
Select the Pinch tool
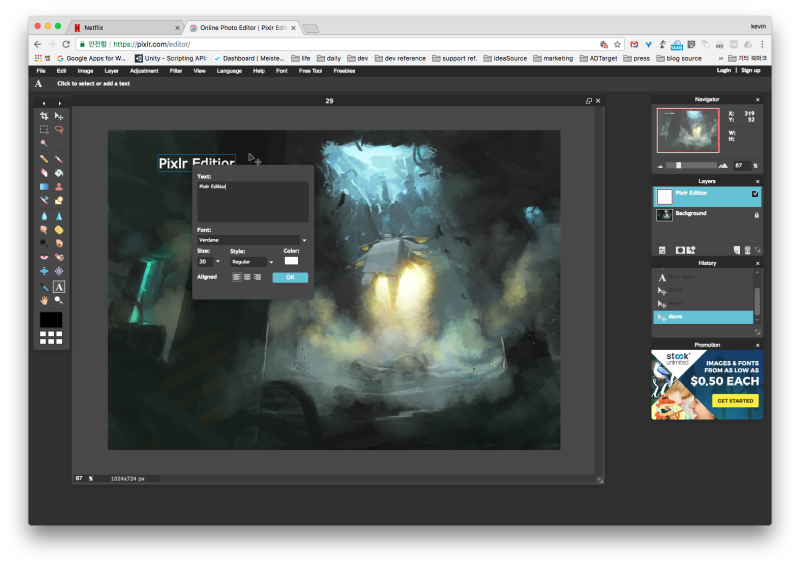pyautogui.click(x=59, y=271)
